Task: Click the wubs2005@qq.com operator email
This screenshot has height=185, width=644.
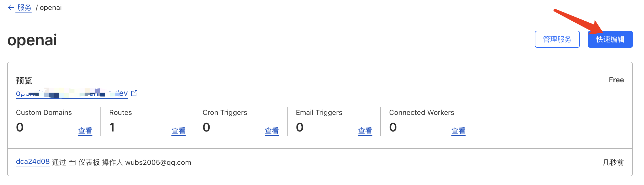Action: 158,163
